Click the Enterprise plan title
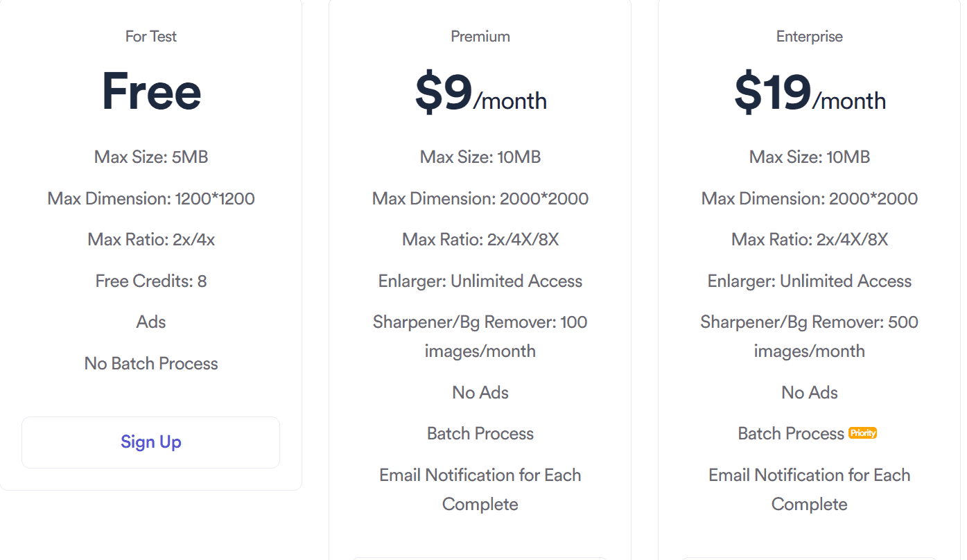This screenshot has height=560, width=967. tap(809, 36)
